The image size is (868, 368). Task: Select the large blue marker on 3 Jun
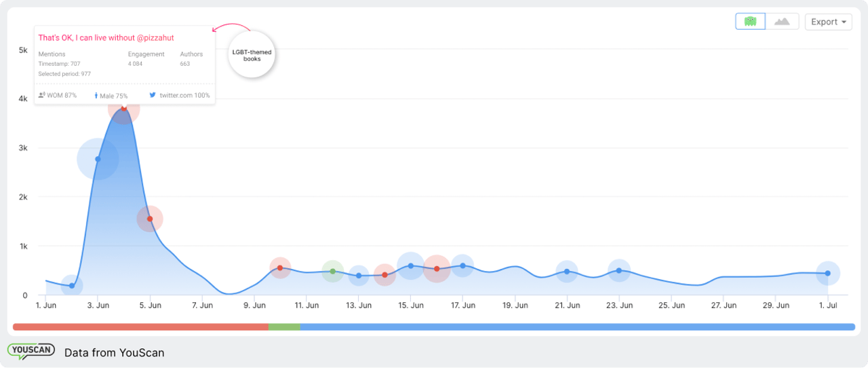point(98,160)
